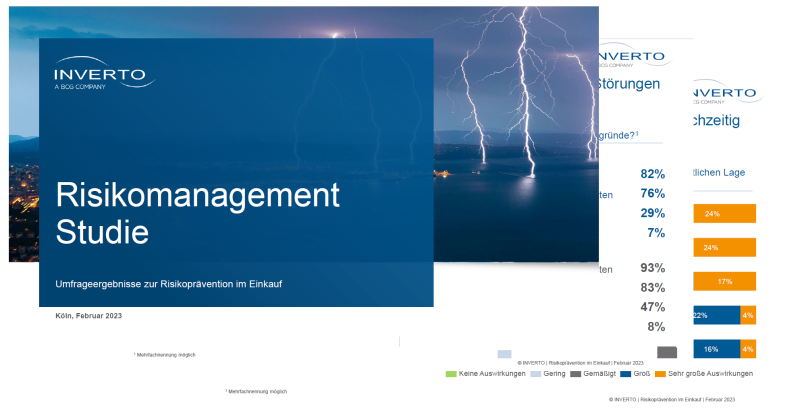Click the INVERTO logo above 'Störungen' heading
Screen dimensions: 800x415
coord(634,56)
